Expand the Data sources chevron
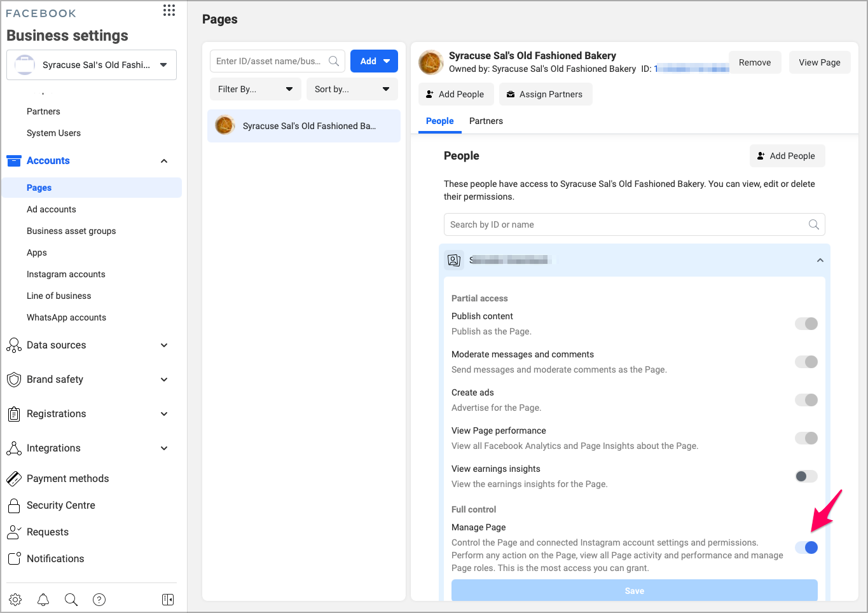The width and height of the screenshot is (868, 613). pyautogui.click(x=164, y=345)
